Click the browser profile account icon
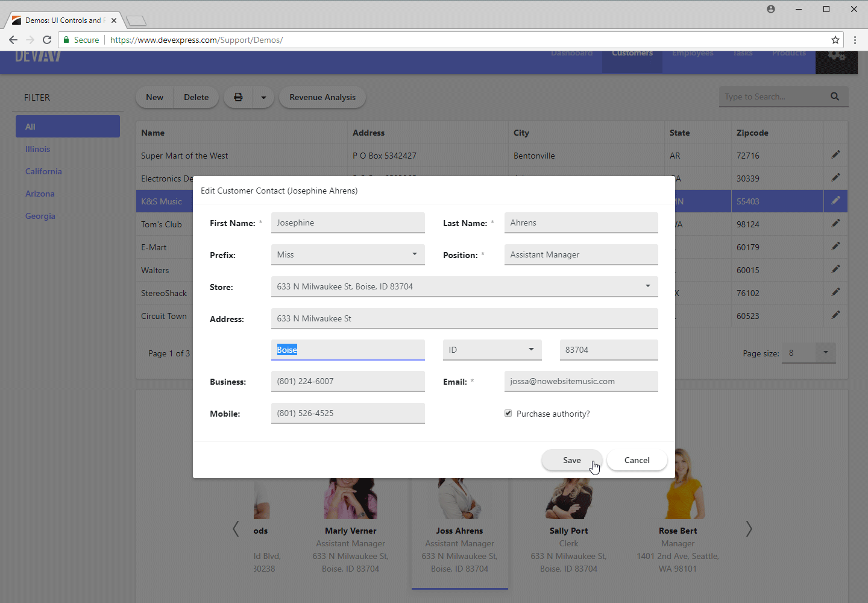868x603 pixels. (770, 9)
